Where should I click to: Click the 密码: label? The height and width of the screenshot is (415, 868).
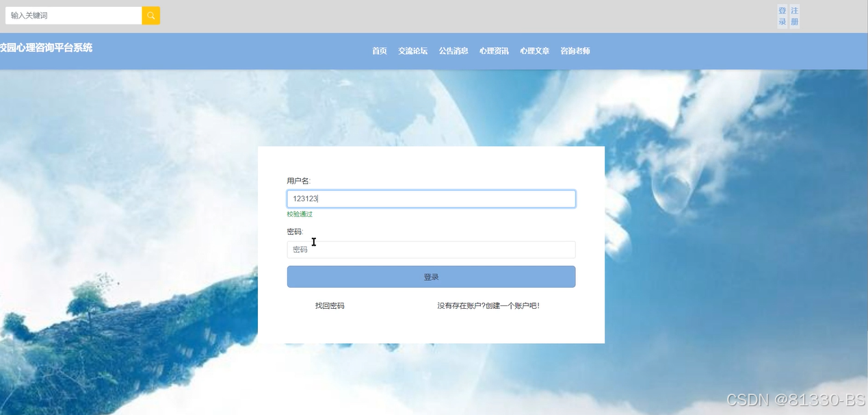tap(295, 231)
